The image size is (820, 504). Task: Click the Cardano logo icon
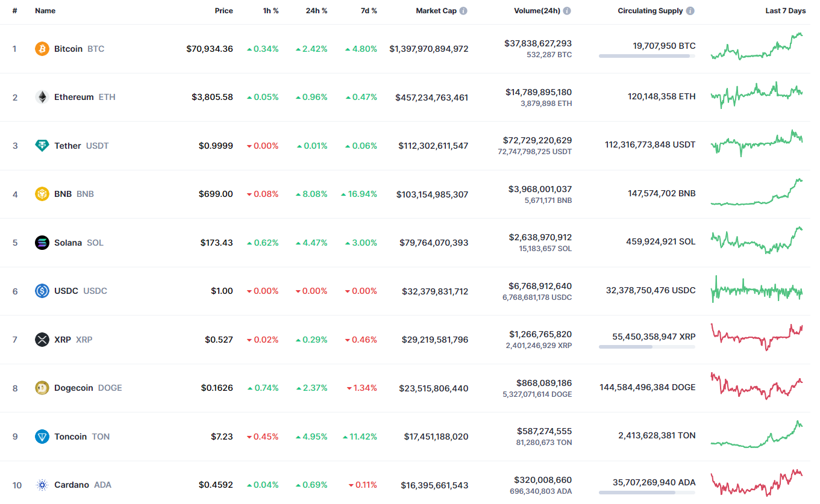click(x=42, y=485)
